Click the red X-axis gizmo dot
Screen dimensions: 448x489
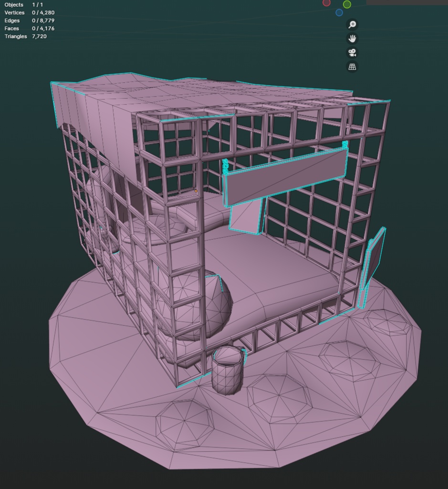(x=326, y=3)
